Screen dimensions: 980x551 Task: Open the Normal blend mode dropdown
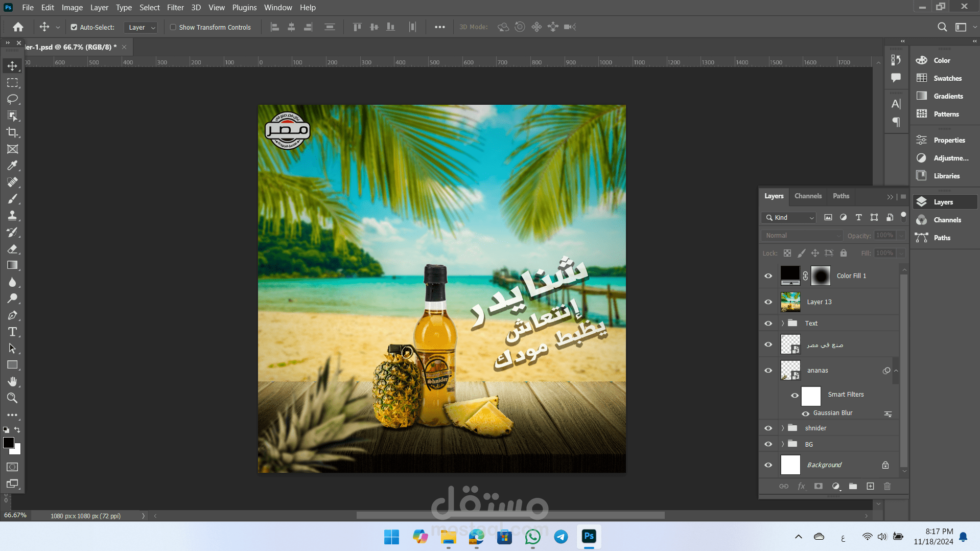802,236
